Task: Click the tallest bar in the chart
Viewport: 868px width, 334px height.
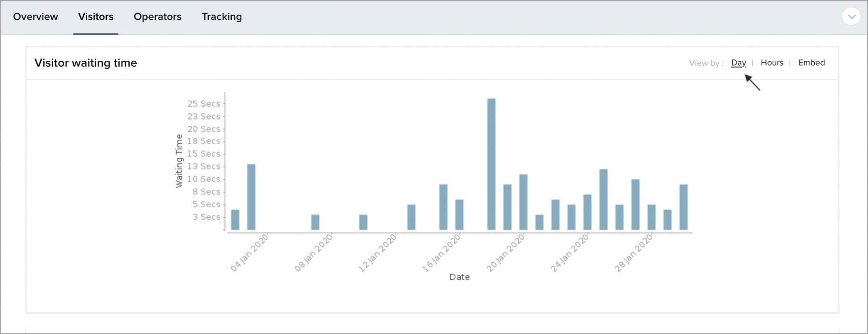Action: click(x=491, y=164)
